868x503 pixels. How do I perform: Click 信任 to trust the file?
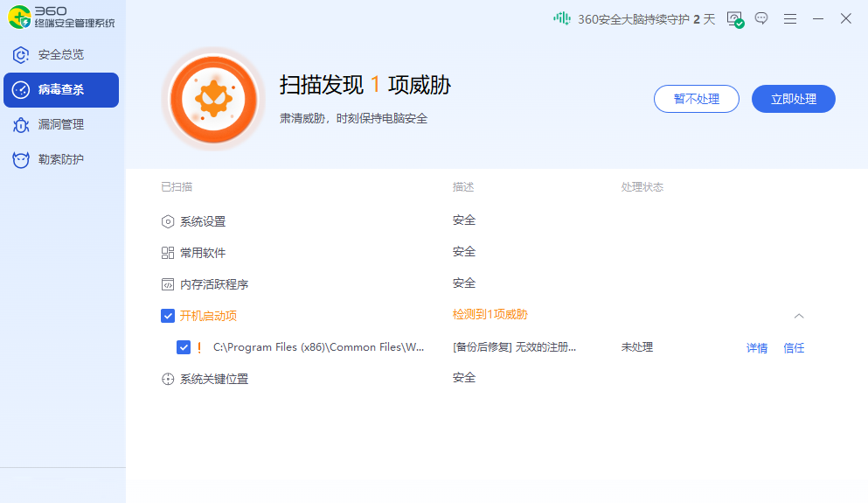tap(794, 348)
